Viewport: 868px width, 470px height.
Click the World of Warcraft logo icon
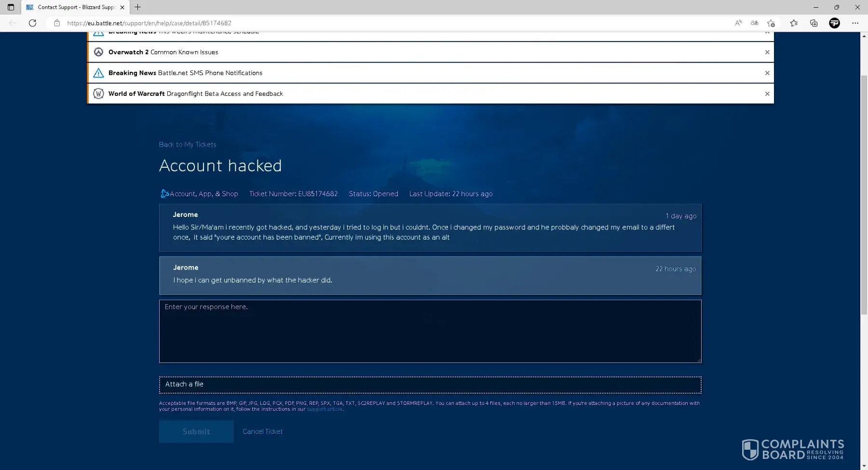coord(98,94)
